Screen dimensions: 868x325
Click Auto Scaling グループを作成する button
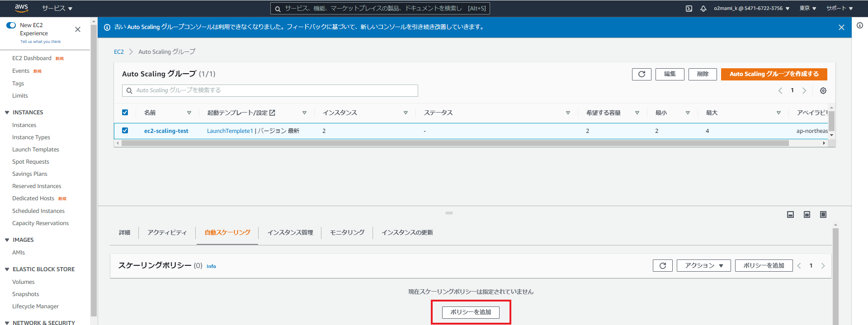coord(774,74)
